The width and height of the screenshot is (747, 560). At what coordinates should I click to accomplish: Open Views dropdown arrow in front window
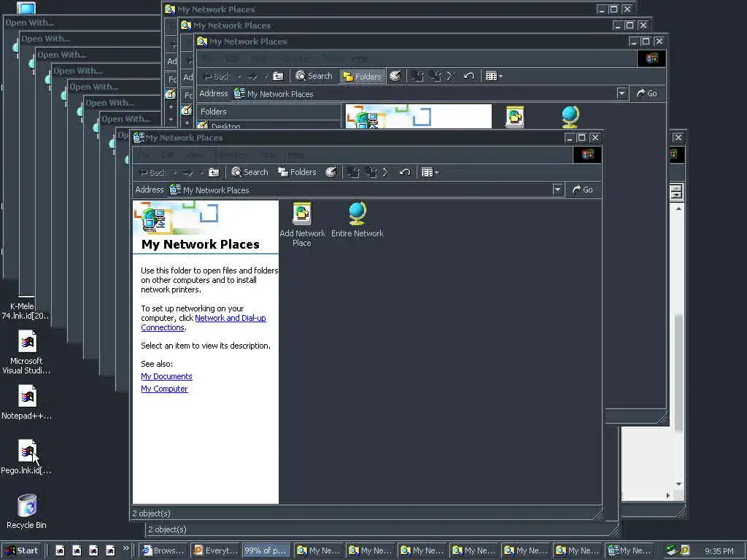point(436,172)
